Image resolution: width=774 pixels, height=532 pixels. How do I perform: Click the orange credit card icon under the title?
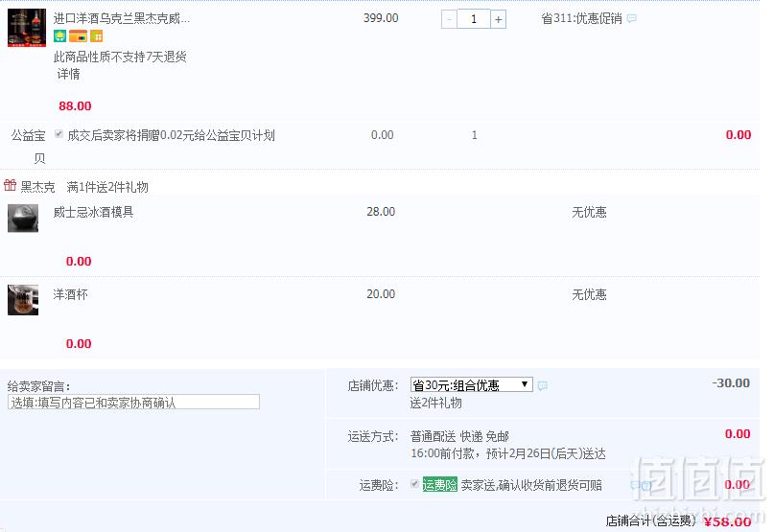click(78, 36)
